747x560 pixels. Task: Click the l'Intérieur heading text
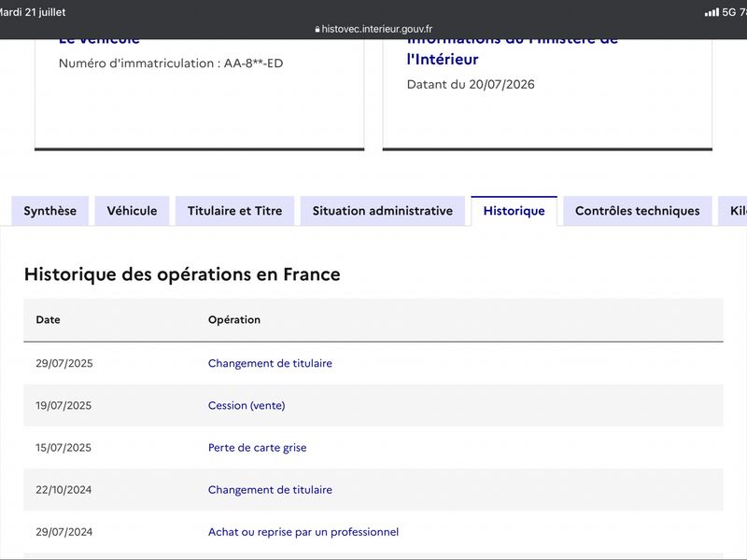[443, 59]
